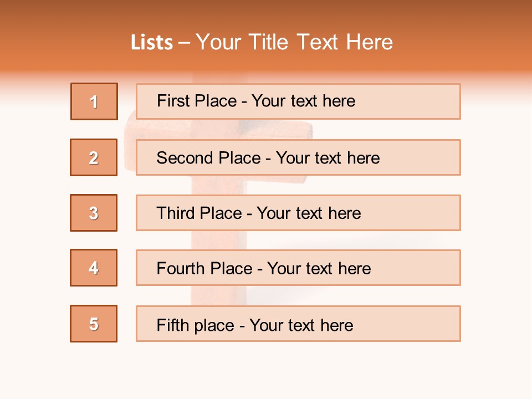Click the word Lists in title

coord(151,43)
